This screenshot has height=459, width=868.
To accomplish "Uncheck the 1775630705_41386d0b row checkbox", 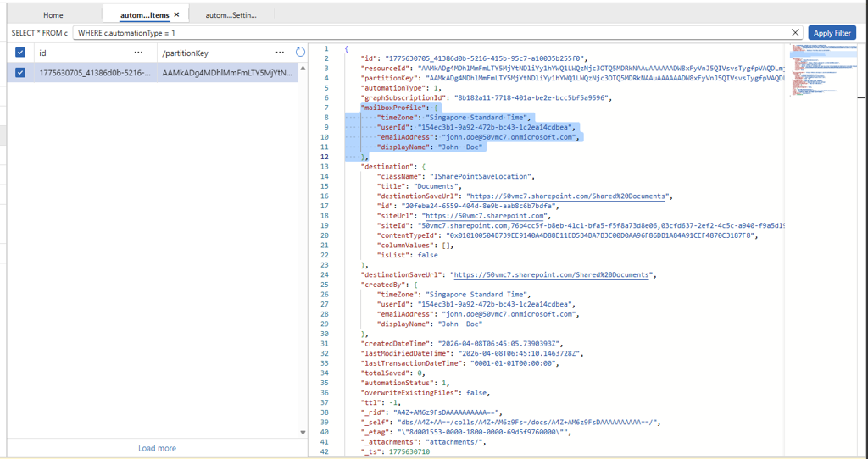I will [20, 73].
